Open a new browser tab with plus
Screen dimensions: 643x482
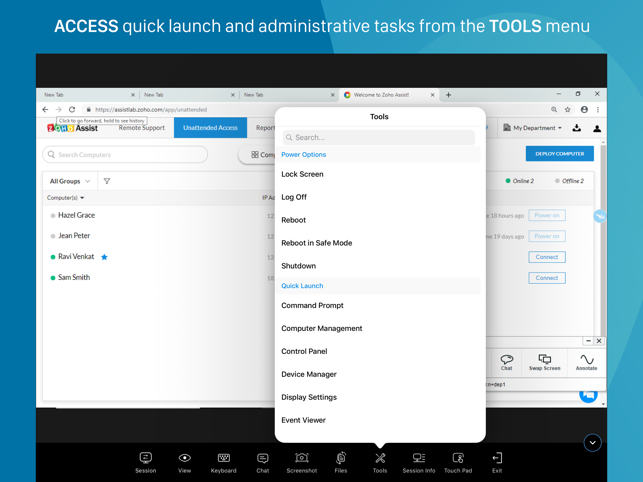click(x=448, y=95)
